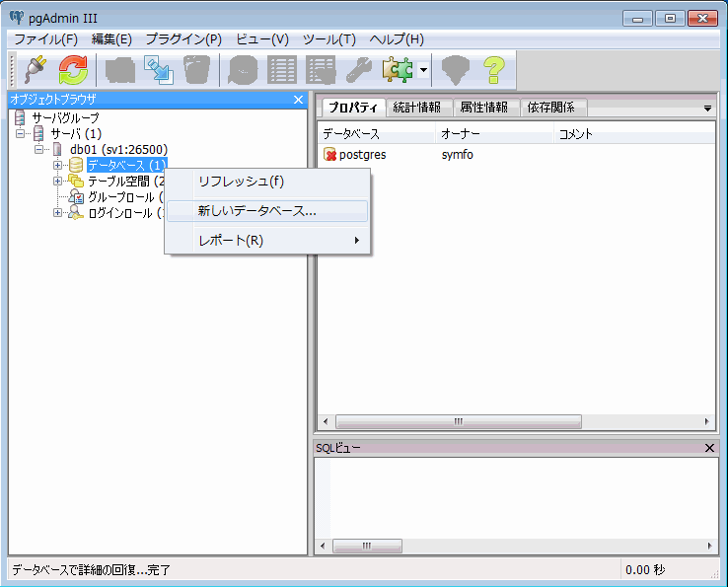Click the object properties toolbar icon

click(120, 70)
